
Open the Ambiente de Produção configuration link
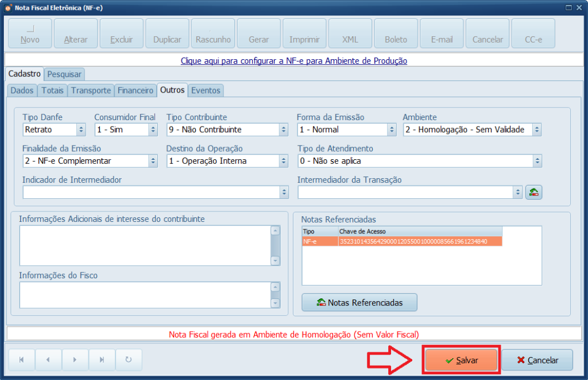tap(293, 61)
